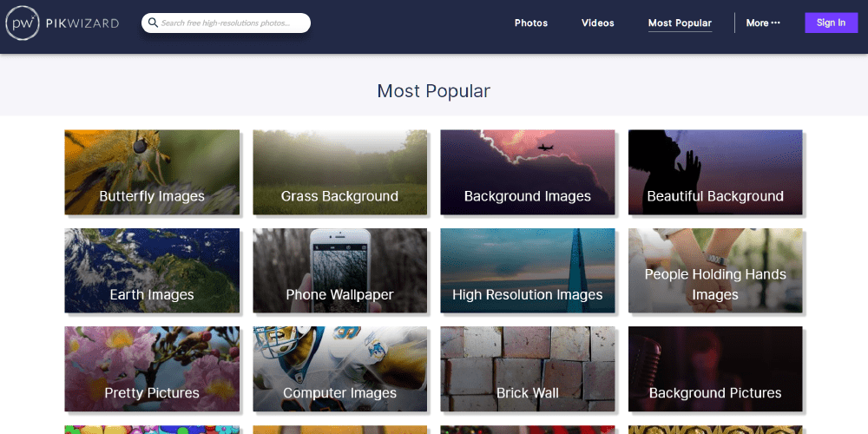
Task: Click the PikWizard circular logo icon
Action: [23, 23]
